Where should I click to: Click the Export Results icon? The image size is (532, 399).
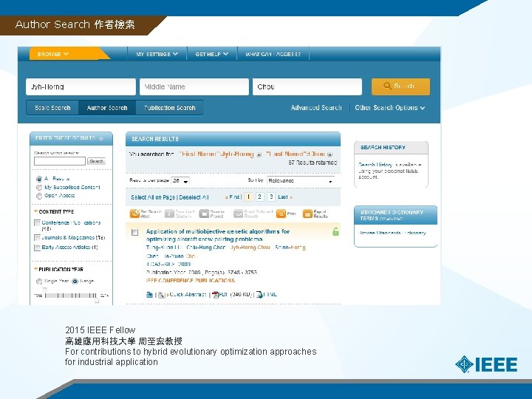click(x=307, y=214)
